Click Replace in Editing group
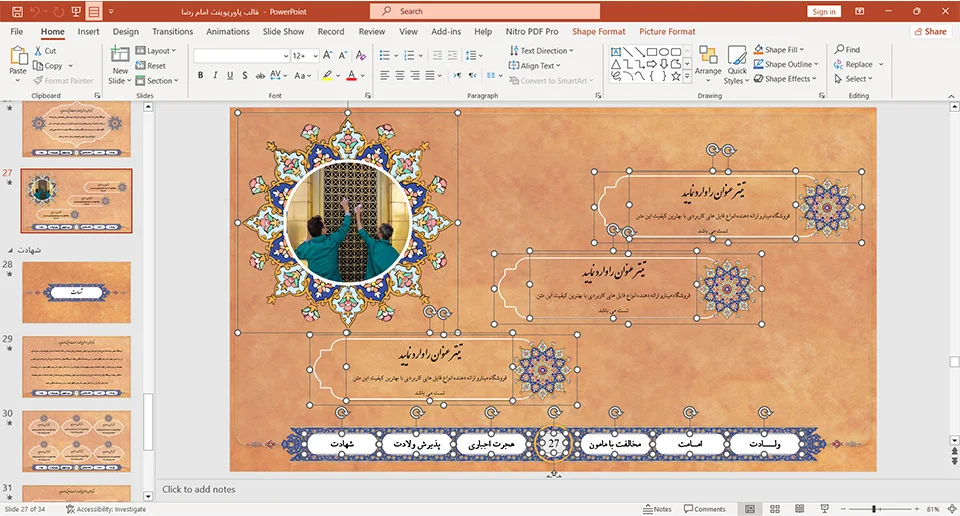 coord(858,64)
